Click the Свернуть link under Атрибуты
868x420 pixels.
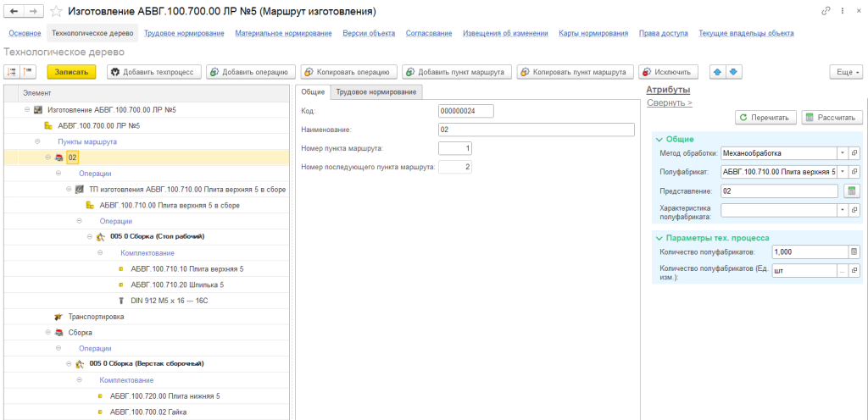[x=669, y=102]
